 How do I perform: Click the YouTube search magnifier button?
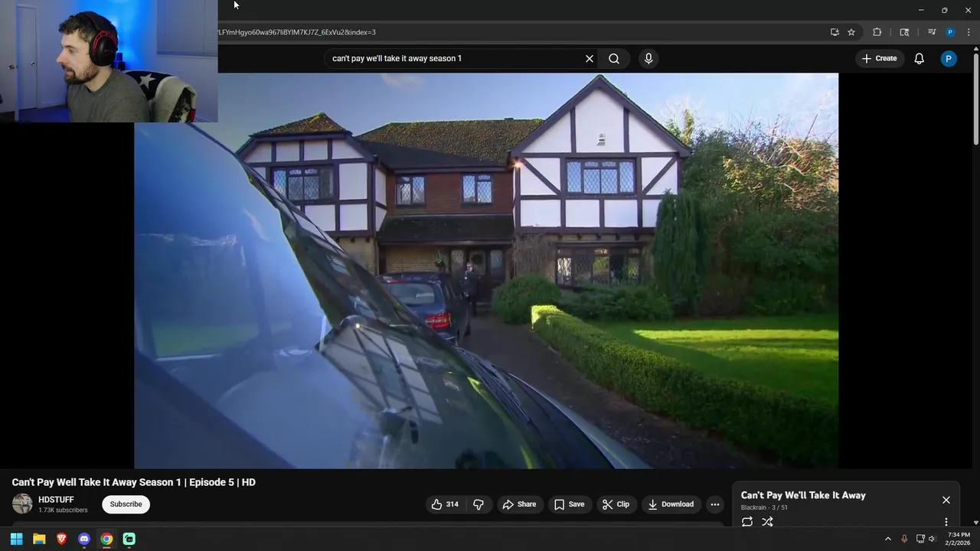[x=614, y=58]
